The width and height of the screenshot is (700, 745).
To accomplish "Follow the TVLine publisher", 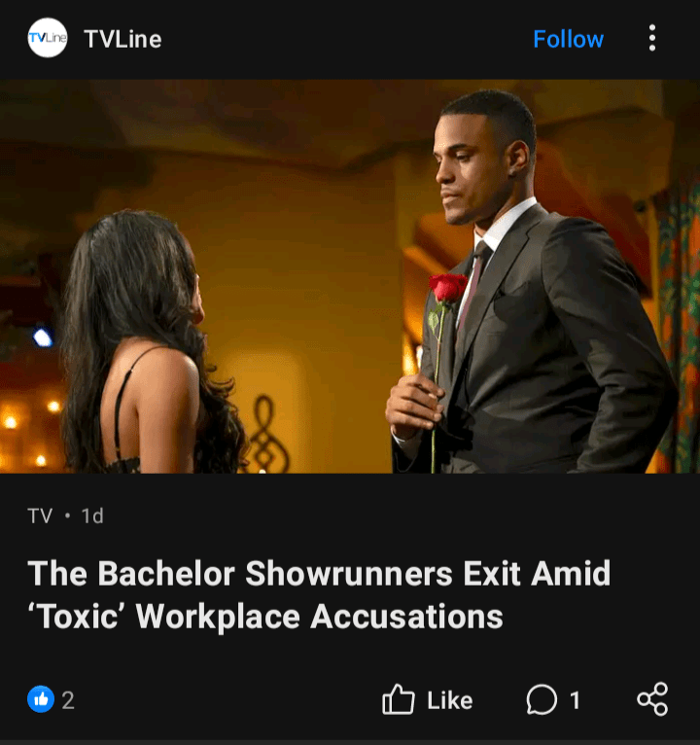I will click(x=568, y=39).
